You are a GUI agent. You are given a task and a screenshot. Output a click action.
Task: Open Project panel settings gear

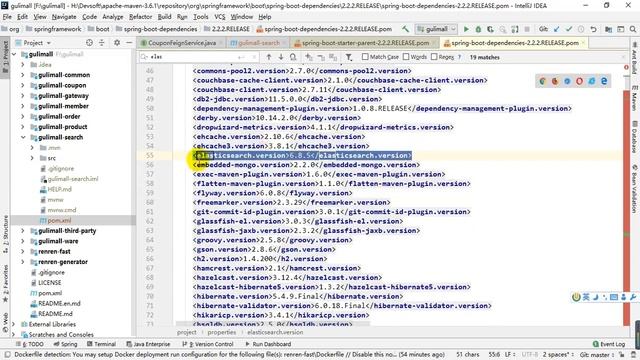[x=117, y=42]
